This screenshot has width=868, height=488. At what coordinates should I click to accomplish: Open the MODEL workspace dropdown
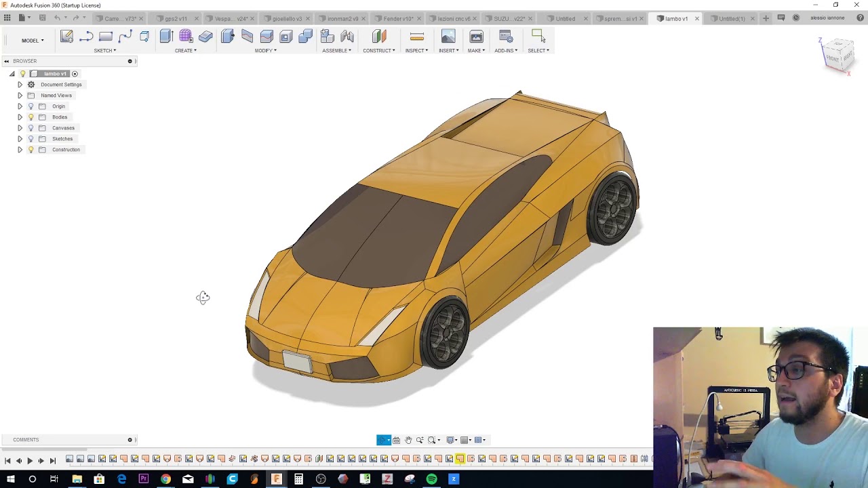[33, 41]
